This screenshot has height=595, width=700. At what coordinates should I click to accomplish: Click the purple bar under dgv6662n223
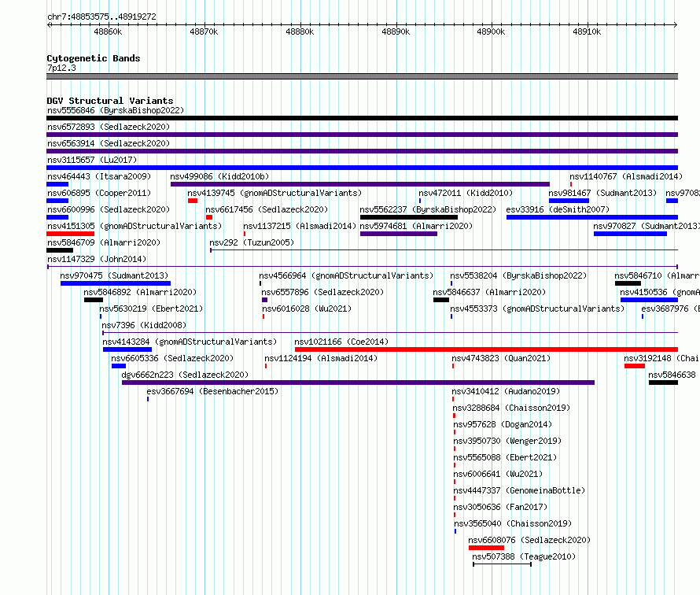pyautogui.click(x=358, y=382)
